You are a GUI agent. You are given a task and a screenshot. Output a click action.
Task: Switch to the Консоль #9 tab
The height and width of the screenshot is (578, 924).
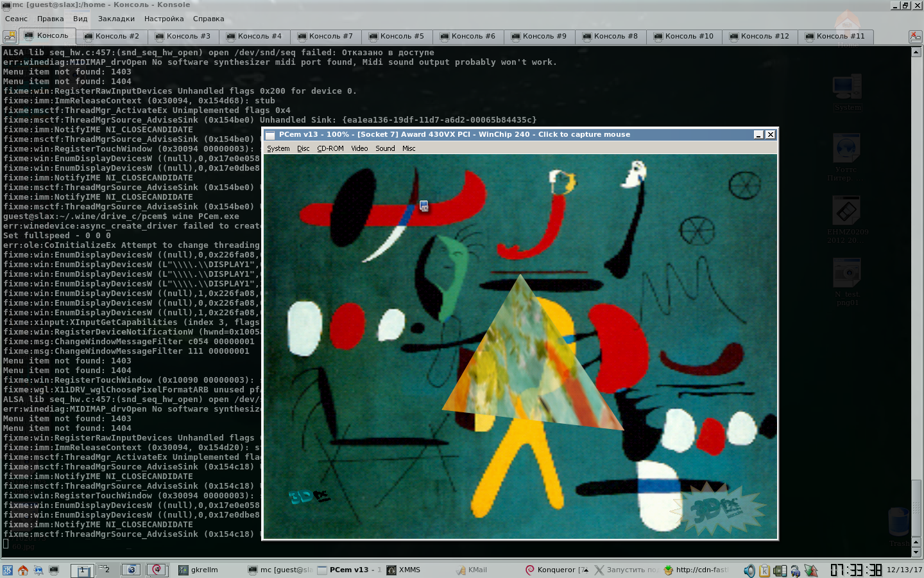(539, 37)
